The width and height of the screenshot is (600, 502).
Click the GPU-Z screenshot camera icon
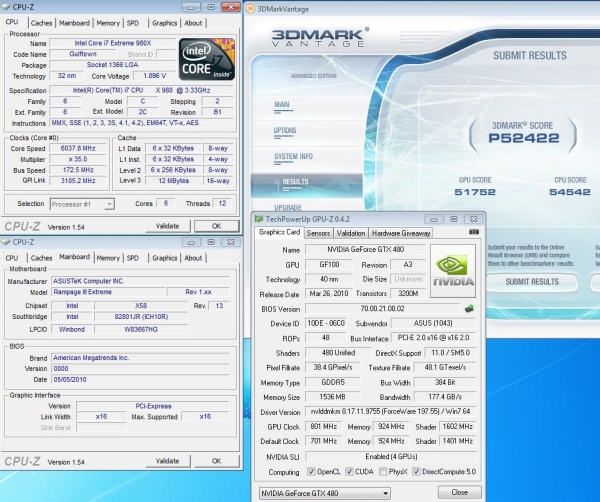[x=474, y=232]
